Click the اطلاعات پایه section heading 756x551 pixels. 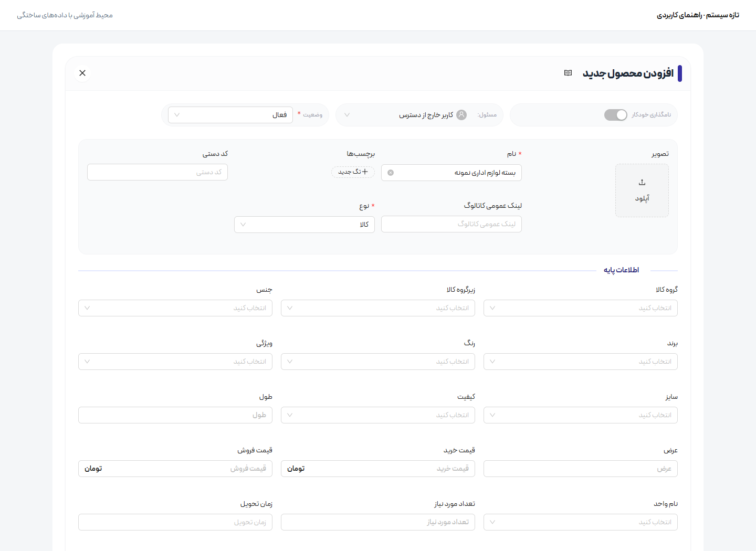(x=621, y=270)
